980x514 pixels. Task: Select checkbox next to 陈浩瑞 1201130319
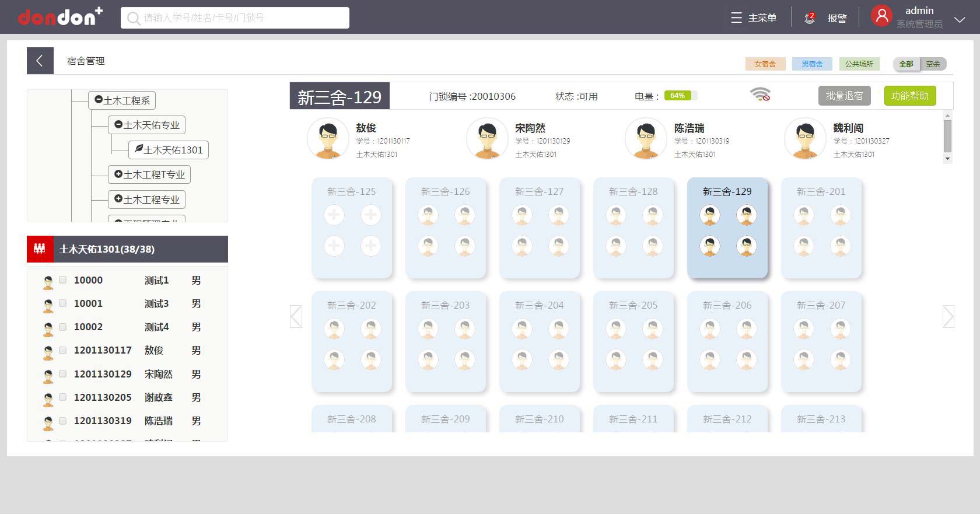pyautogui.click(x=62, y=421)
